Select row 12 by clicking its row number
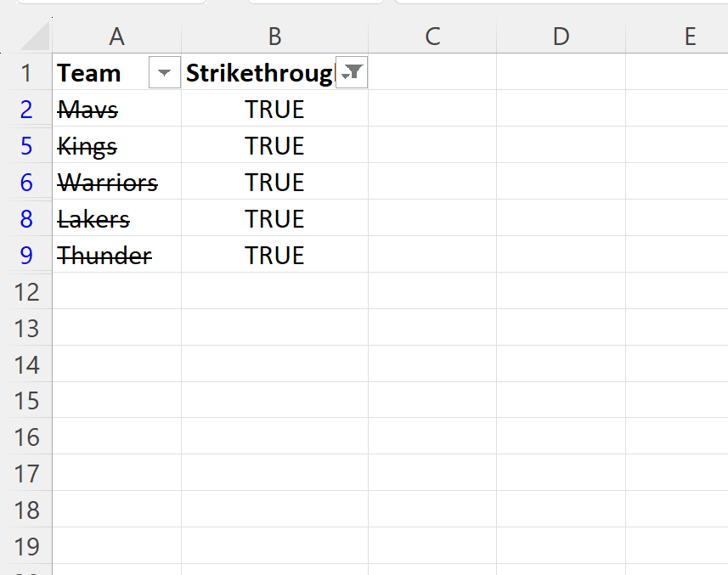Viewport: 728px width, 575px height. 27,291
